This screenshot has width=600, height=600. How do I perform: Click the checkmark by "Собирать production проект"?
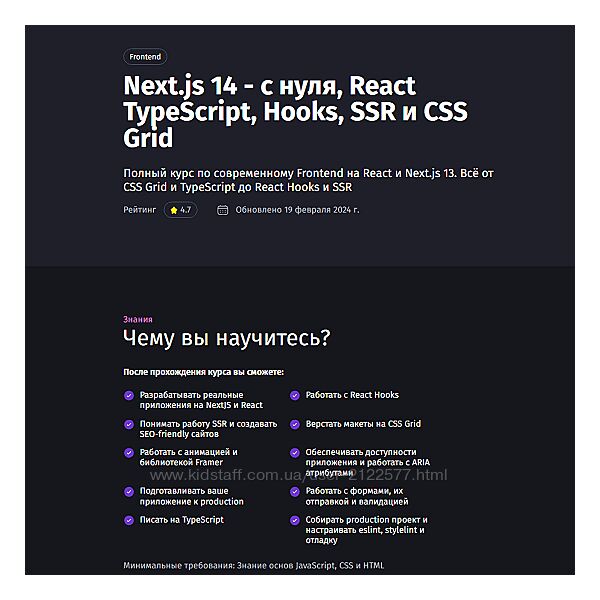[x=295, y=520]
